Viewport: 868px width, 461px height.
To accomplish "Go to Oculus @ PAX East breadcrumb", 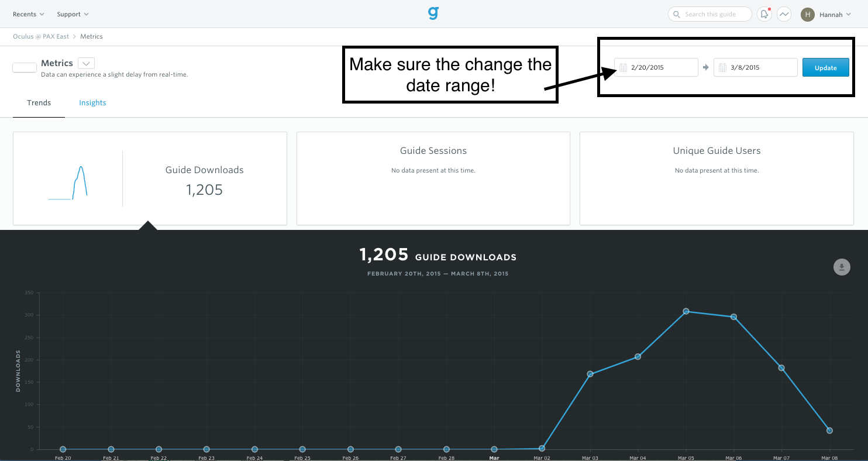I will click(40, 36).
